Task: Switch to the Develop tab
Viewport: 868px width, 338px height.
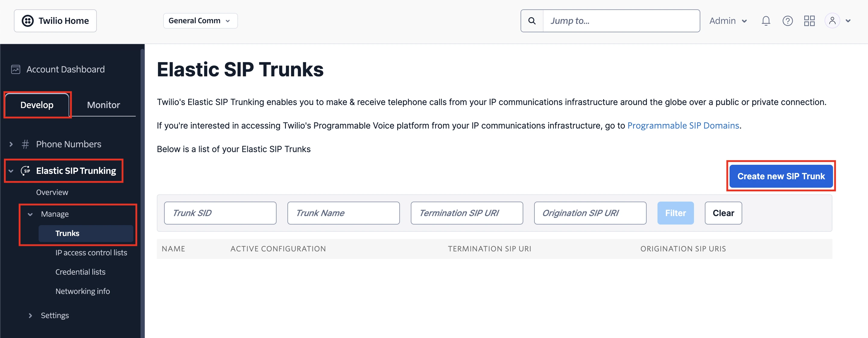Action: [37, 105]
